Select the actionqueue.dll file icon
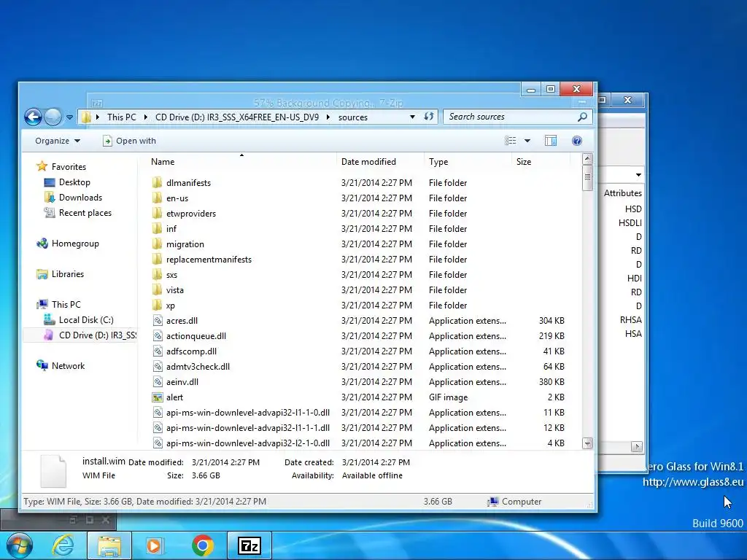 click(158, 335)
